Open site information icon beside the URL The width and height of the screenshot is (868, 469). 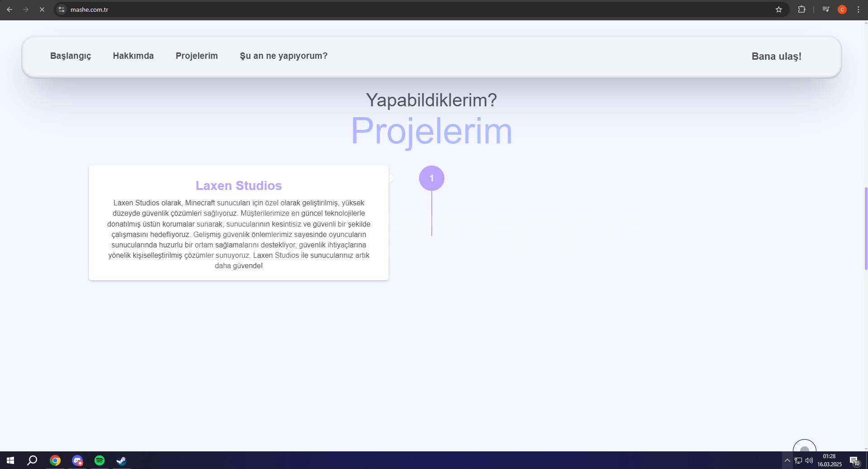(x=62, y=9)
